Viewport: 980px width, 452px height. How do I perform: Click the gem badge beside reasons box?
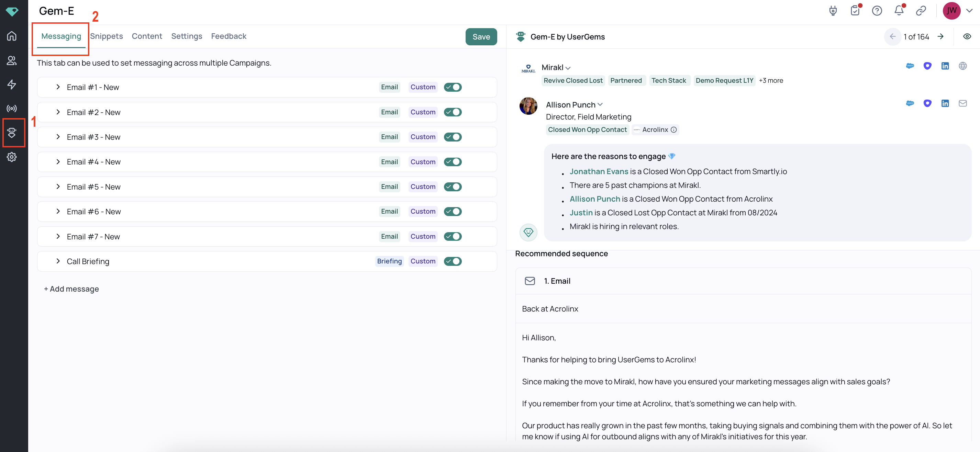click(x=528, y=232)
